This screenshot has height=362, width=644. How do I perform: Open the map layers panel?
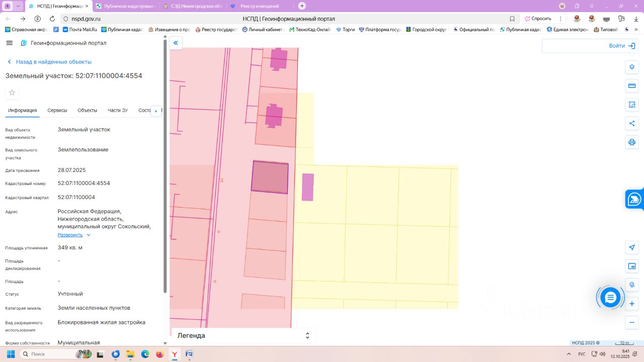pyautogui.click(x=632, y=67)
